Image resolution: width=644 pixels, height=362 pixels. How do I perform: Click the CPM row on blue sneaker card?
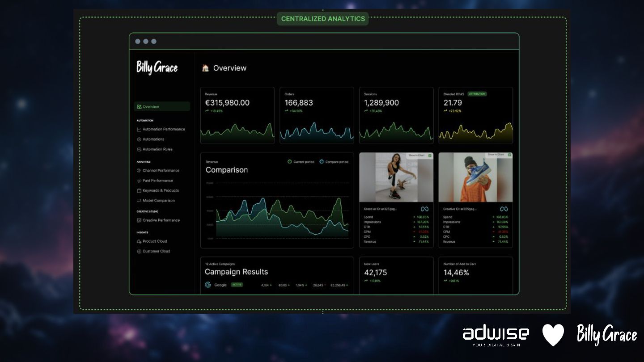(x=475, y=232)
